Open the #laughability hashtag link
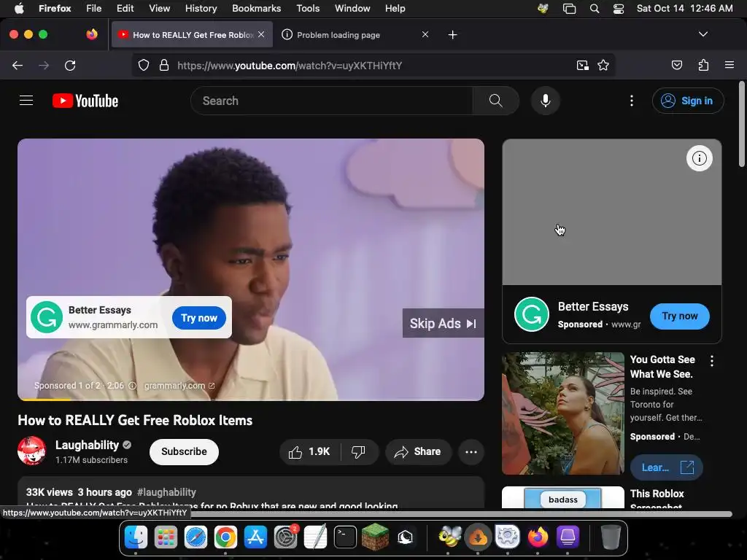747x560 pixels. point(166,492)
